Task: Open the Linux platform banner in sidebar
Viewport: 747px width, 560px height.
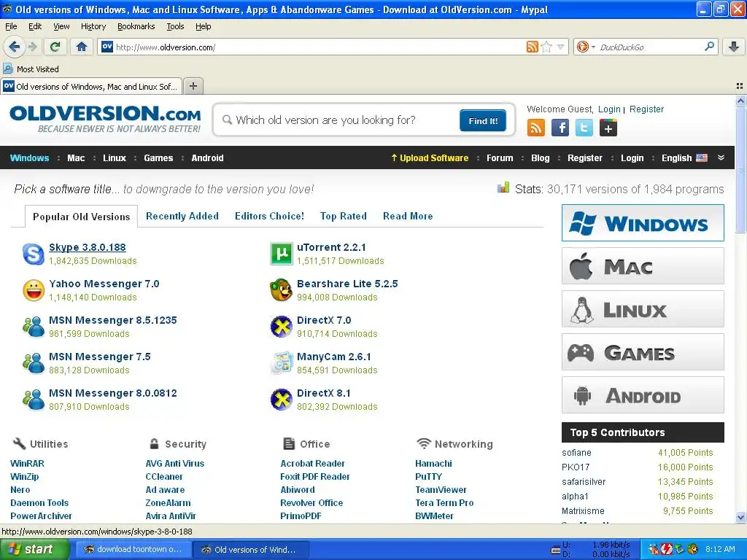Action: pyautogui.click(x=643, y=309)
